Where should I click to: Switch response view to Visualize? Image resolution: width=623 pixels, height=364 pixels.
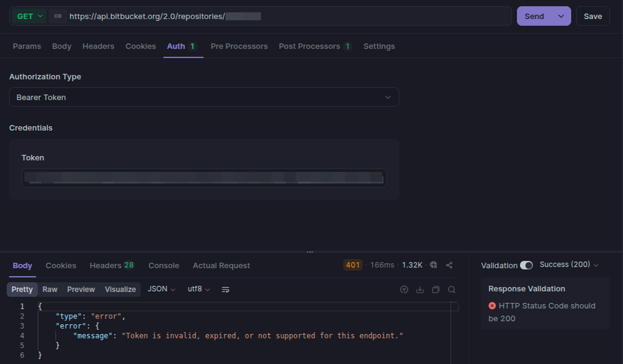pyautogui.click(x=120, y=289)
